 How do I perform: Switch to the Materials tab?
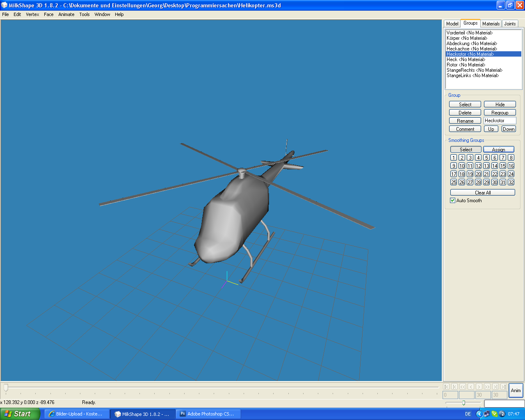tap(491, 24)
